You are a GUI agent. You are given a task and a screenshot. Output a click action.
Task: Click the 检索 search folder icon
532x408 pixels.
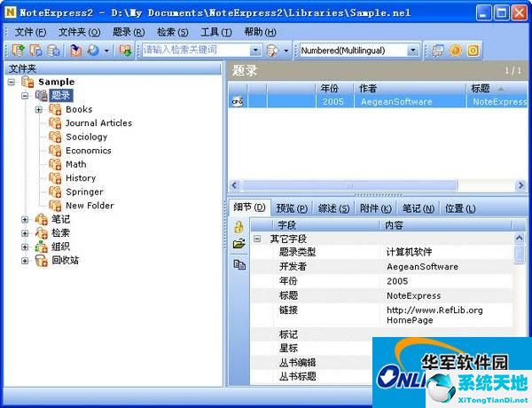click(x=42, y=233)
